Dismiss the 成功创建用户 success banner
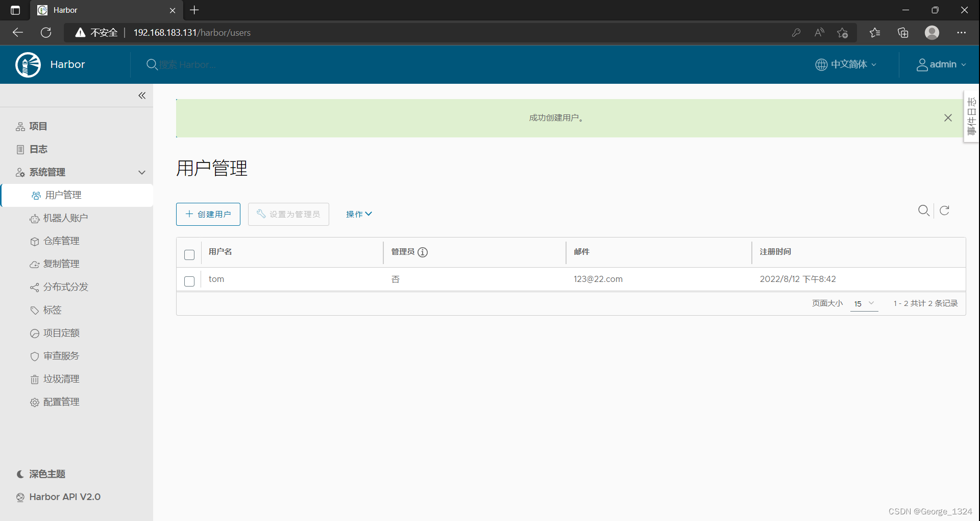The height and width of the screenshot is (521, 980). click(948, 118)
